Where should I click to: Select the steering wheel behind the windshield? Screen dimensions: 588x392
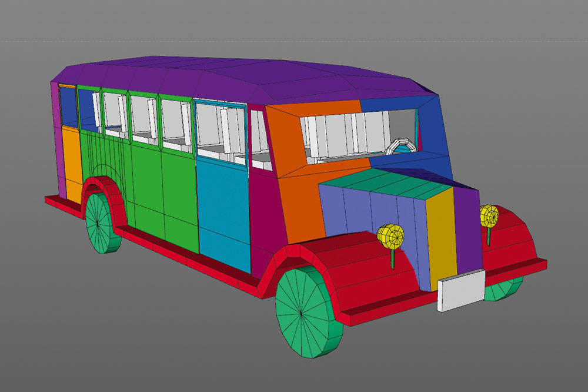click(401, 146)
